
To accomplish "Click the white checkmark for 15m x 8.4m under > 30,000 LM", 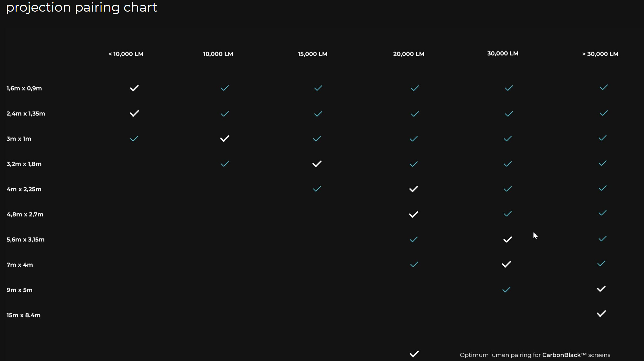I will point(601,314).
